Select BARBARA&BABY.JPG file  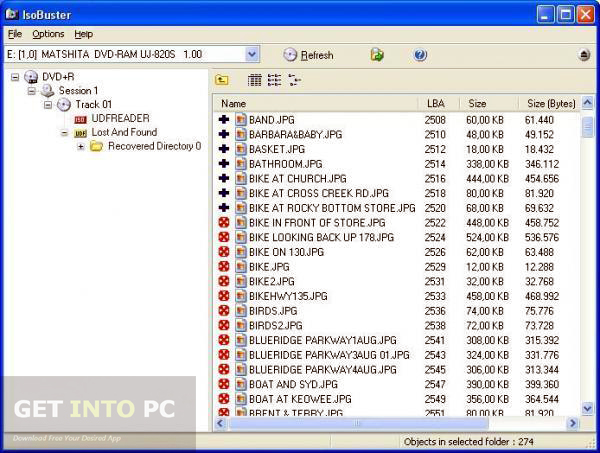tap(295, 135)
